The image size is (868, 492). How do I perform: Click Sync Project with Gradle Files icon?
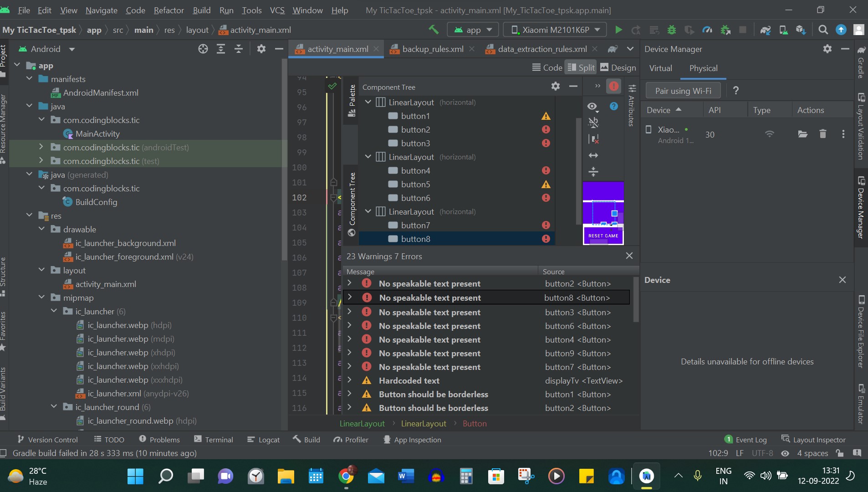tap(765, 30)
